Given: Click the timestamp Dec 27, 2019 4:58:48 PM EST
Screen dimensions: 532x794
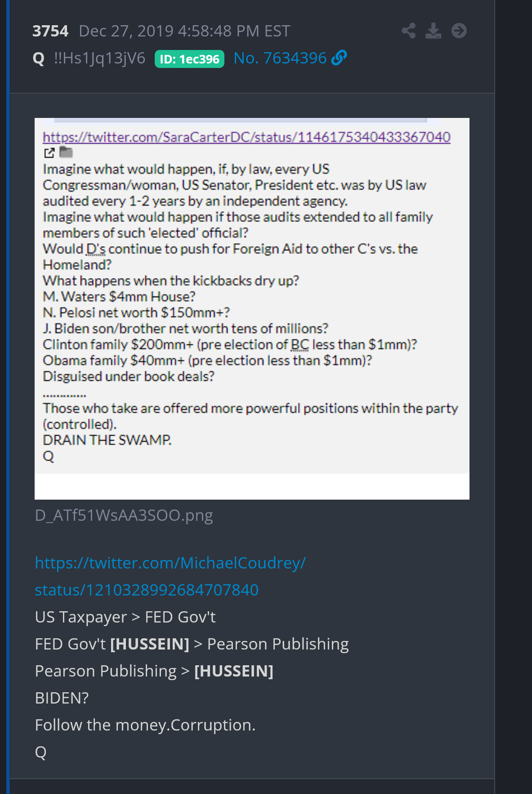Looking at the screenshot, I should [184, 31].
